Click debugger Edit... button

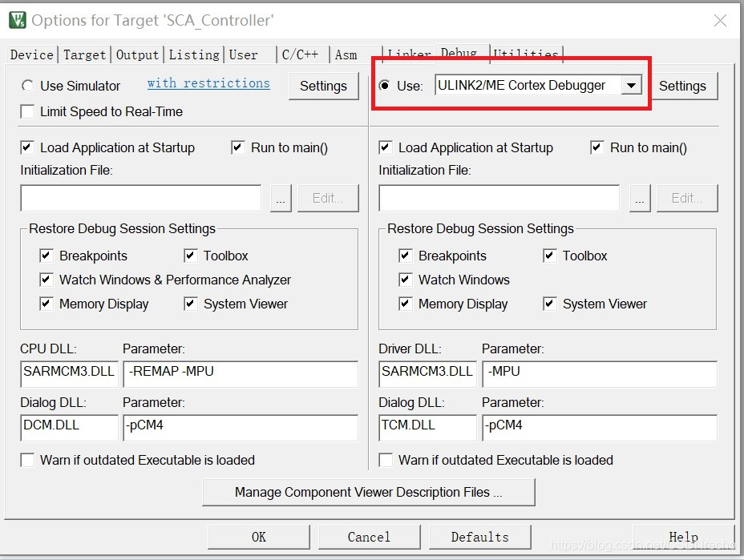(x=687, y=198)
